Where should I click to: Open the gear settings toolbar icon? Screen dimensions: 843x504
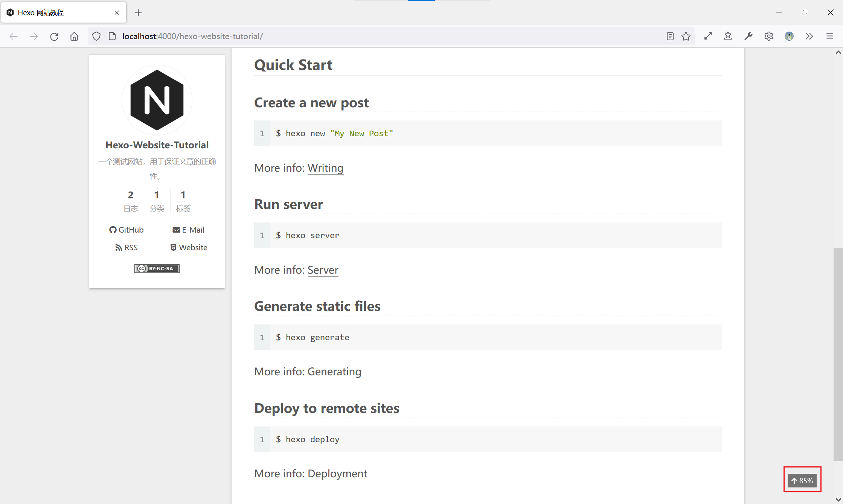coord(768,36)
